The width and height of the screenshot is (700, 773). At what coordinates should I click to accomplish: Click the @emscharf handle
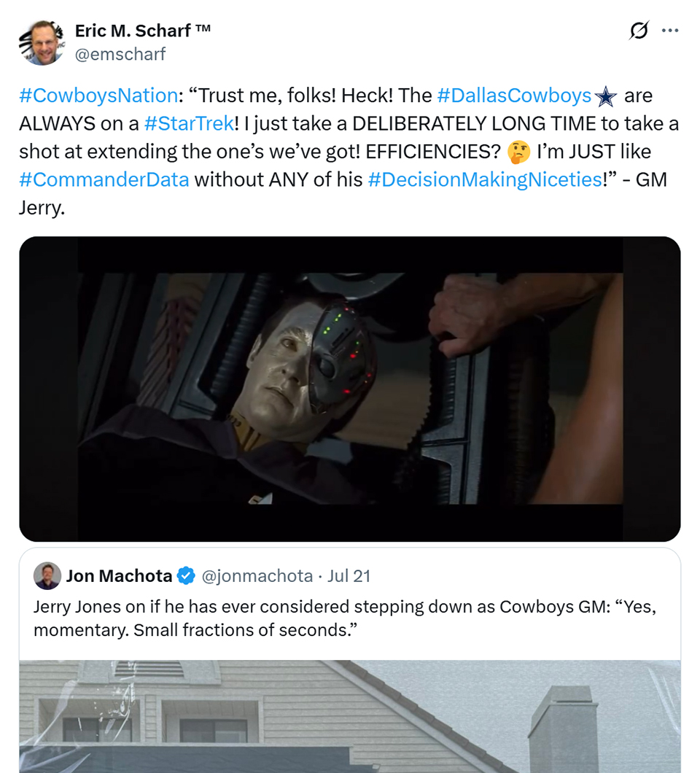click(120, 54)
